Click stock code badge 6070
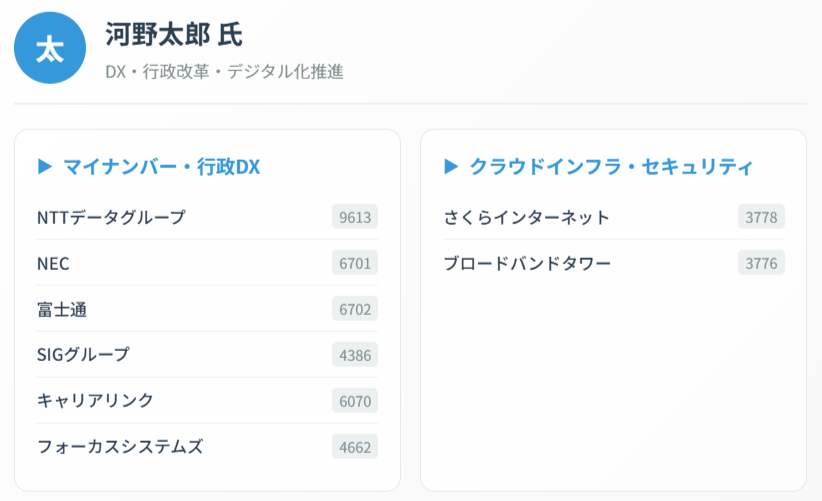This screenshot has width=822, height=501. pos(355,400)
